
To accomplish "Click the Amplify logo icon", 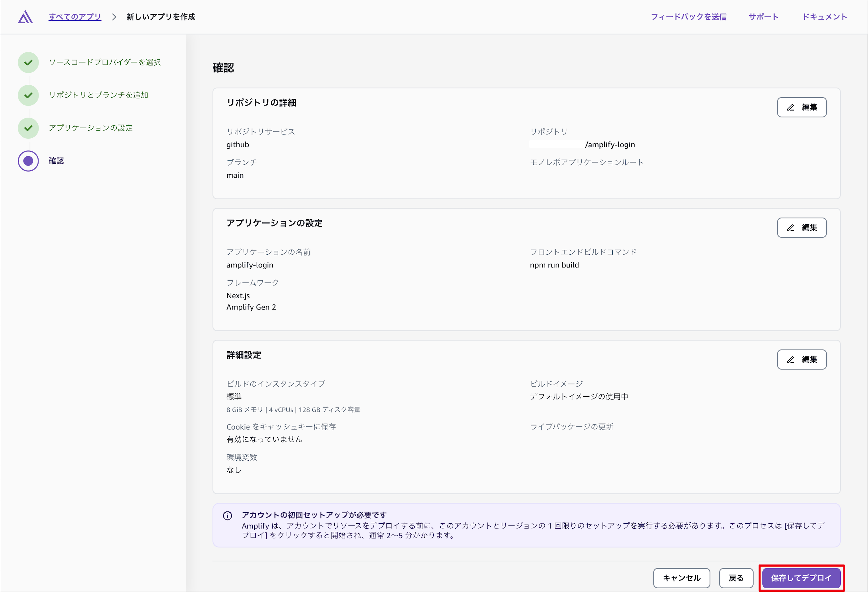I will click(25, 17).
